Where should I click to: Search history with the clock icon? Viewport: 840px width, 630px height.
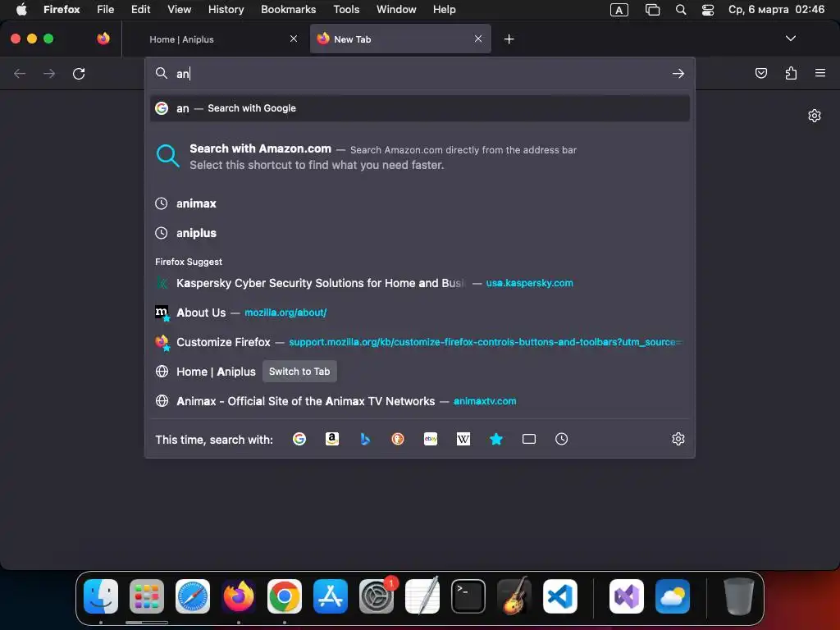coord(561,439)
